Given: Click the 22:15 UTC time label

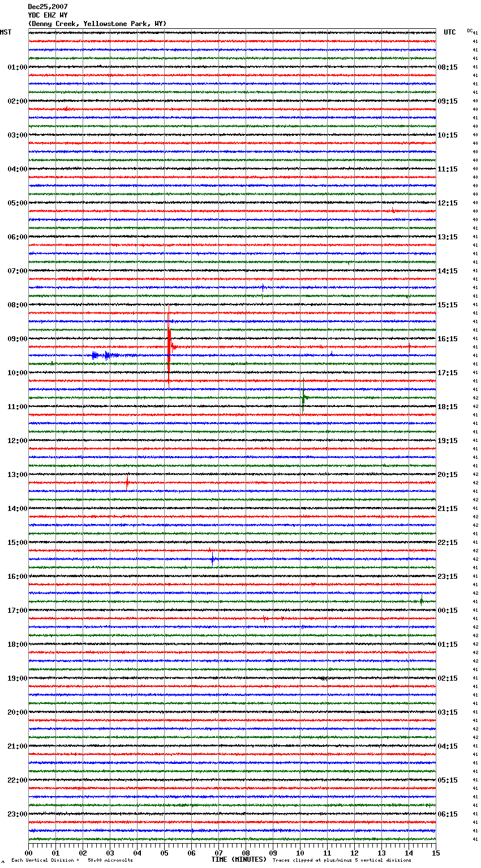Looking at the screenshot, I should pos(448,543).
